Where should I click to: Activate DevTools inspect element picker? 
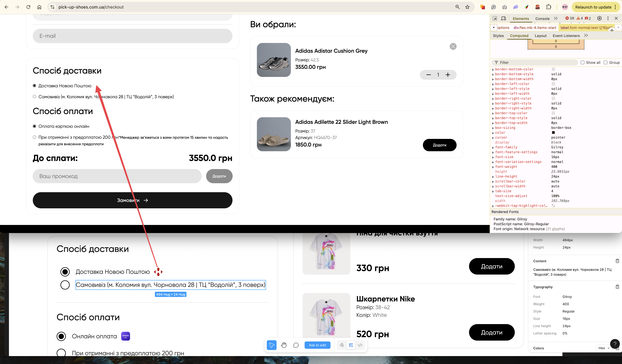click(495, 18)
